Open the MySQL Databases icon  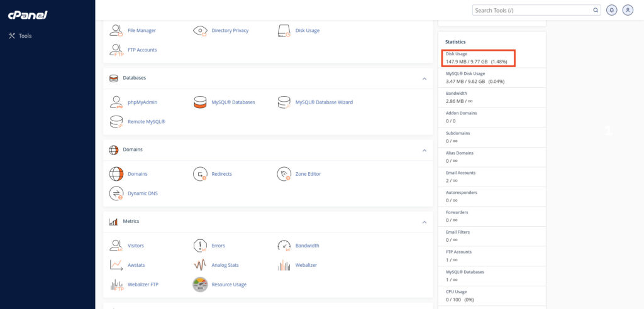pos(200,102)
